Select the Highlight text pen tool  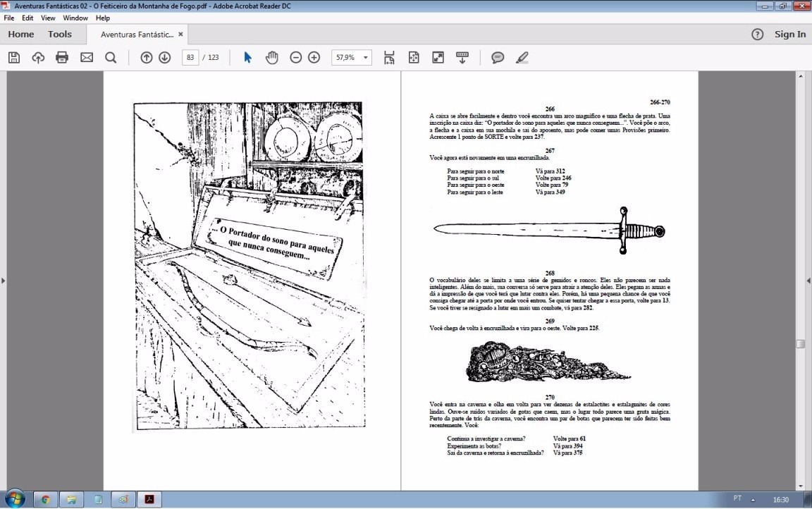click(x=522, y=58)
